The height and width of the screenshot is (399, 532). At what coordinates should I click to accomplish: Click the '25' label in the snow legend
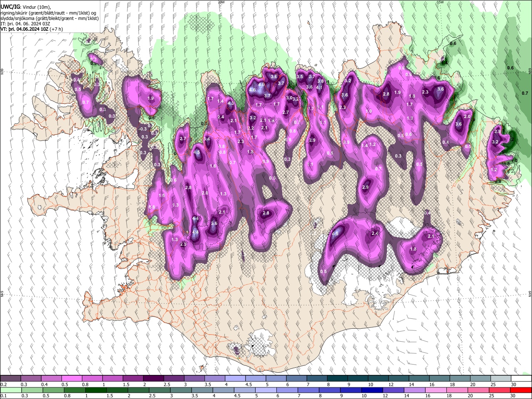click(493, 384)
